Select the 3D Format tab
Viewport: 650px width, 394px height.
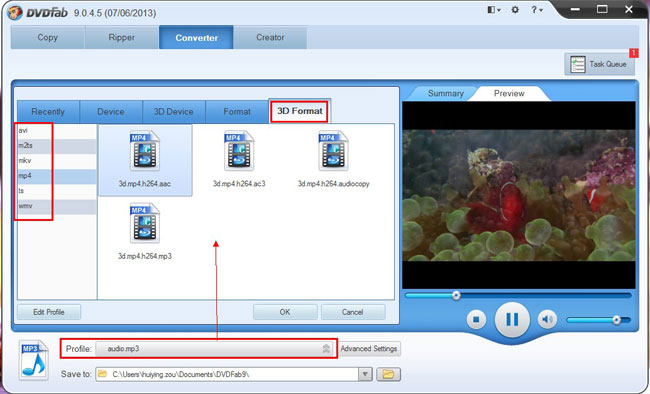[299, 111]
